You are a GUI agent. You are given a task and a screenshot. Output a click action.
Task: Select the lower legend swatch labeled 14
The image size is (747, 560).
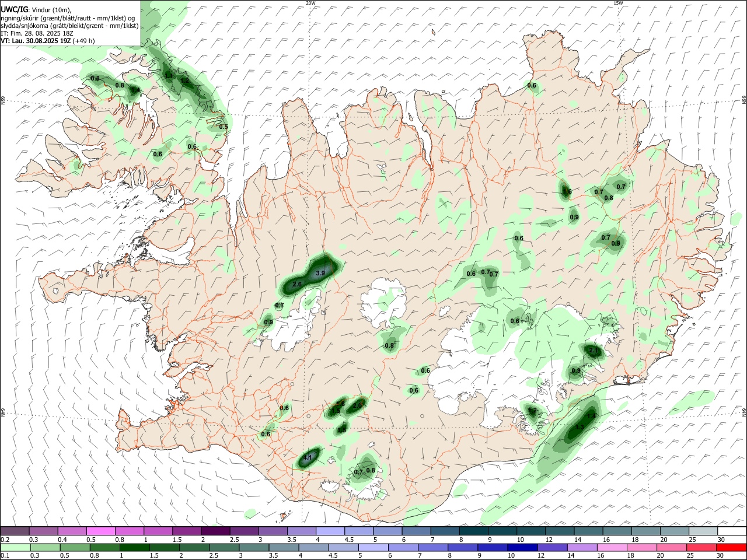point(581,547)
